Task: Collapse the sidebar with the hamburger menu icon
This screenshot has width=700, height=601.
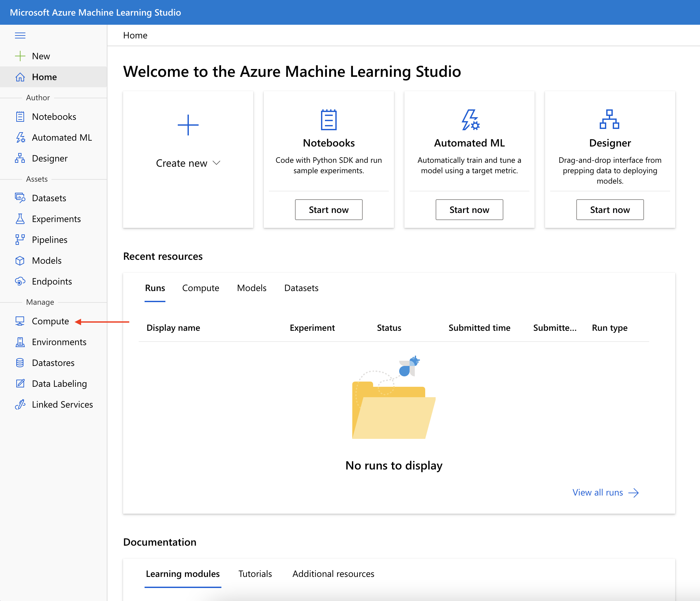Action: [x=20, y=35]
